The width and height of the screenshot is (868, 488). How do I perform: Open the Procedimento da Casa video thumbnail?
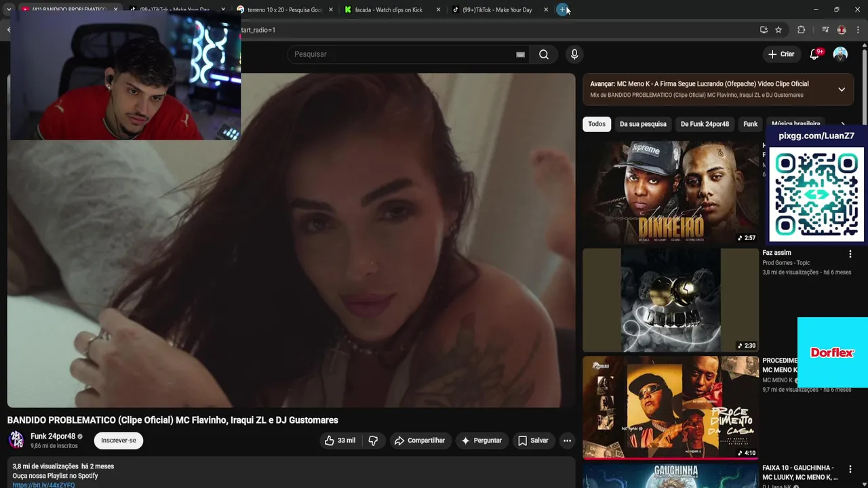(x=671, y=407)
